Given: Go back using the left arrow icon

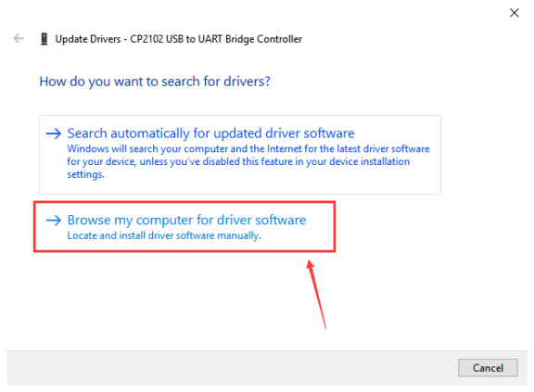Looking at the screenshot, I should coord(19,38).
